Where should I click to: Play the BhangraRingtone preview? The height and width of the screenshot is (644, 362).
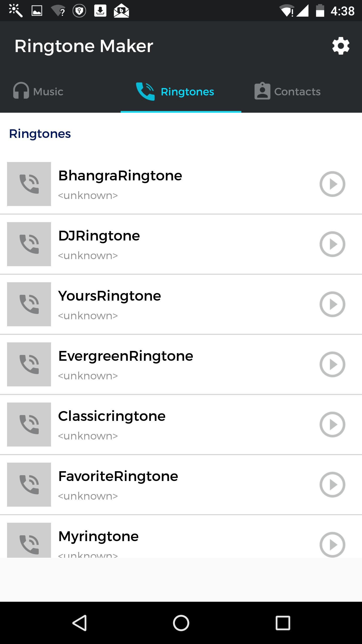[x=332, y=184]
